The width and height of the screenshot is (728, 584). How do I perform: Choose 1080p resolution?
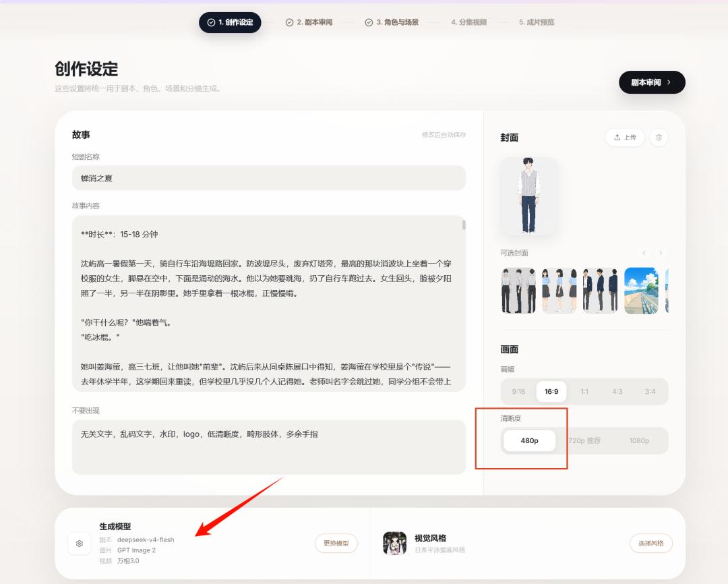(x=639, y=440)
